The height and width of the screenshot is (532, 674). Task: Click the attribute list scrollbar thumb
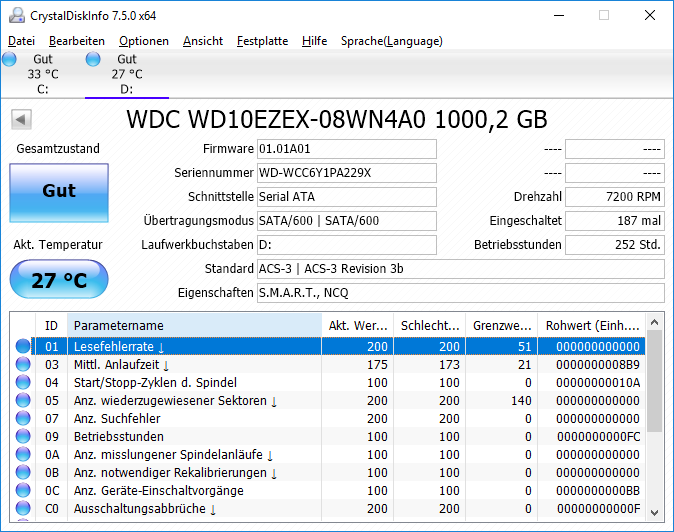click(x=655, y=381)
